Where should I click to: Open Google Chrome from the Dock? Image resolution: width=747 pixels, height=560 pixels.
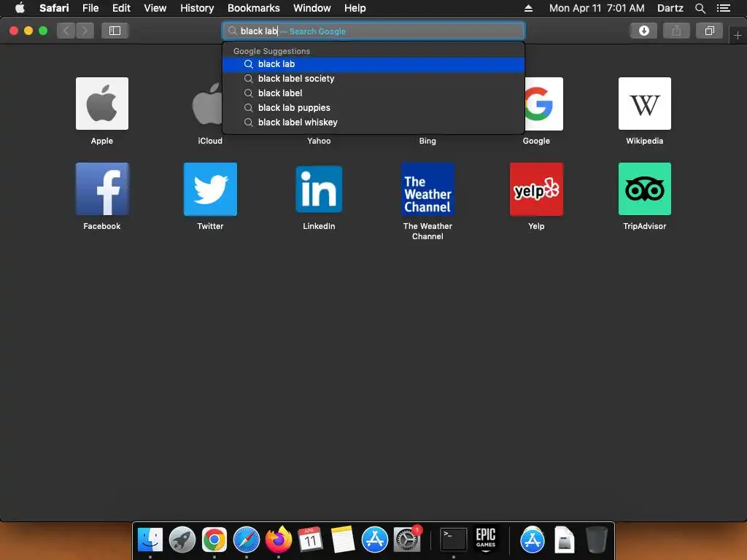click(x=214, y=540)
